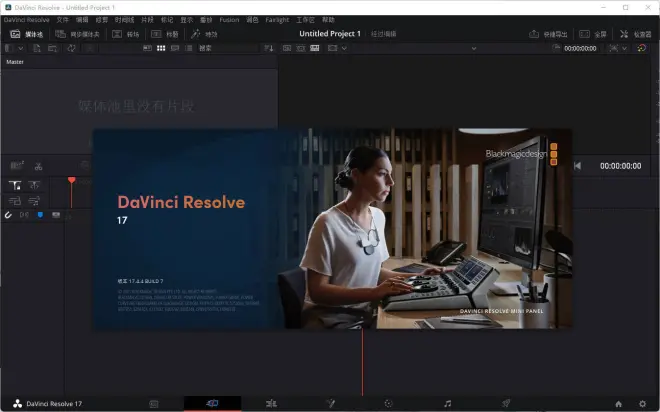Open the Deliver rocket page
This screenshot has width=660, height=412.
pos(506,403)
